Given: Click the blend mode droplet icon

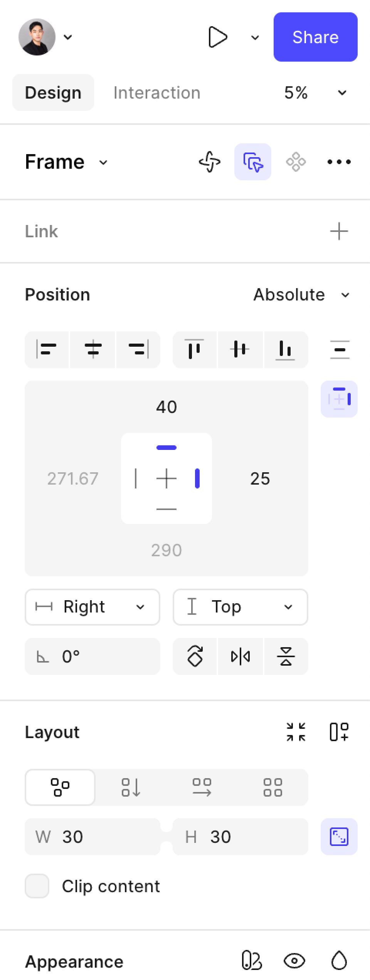Looking at the screenshot, I should [339, 961].
